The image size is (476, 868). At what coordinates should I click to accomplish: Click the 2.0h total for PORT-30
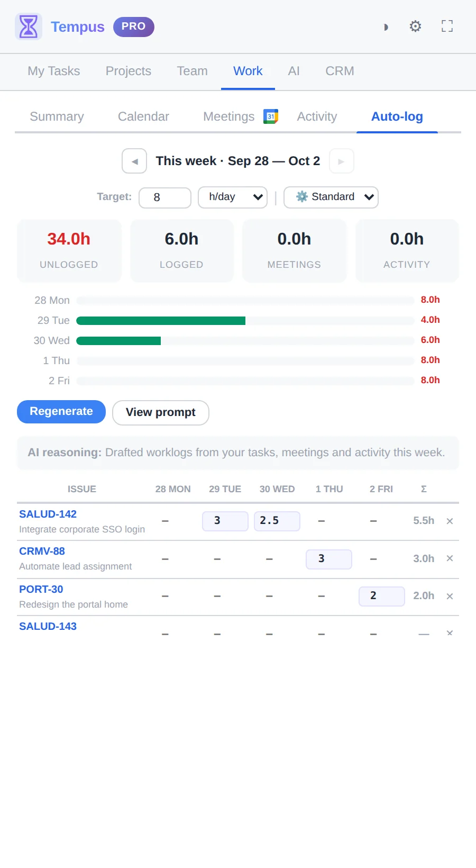[424, 596]
